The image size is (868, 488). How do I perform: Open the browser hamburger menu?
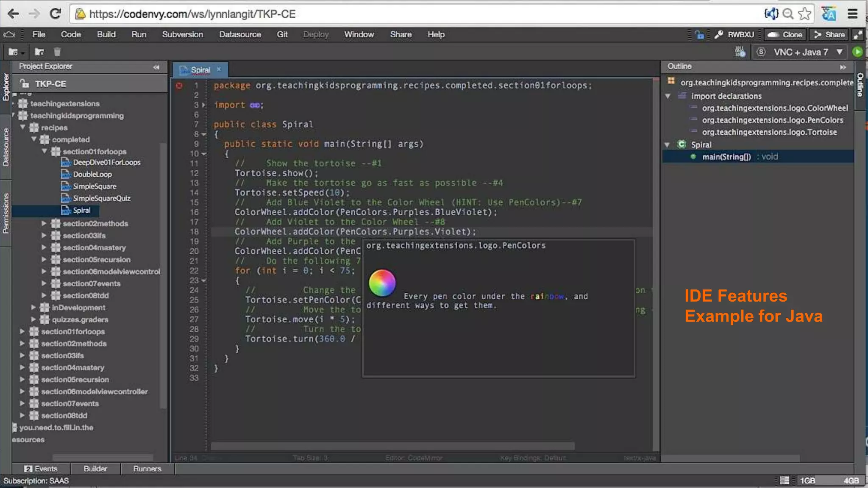coord(853,14)
